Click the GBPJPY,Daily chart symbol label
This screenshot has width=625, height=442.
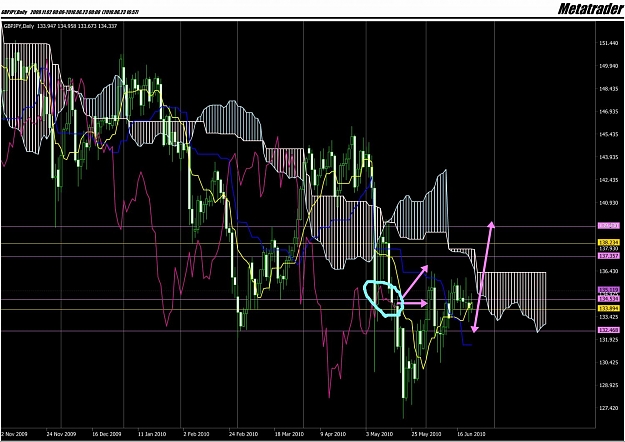point(18,26)
